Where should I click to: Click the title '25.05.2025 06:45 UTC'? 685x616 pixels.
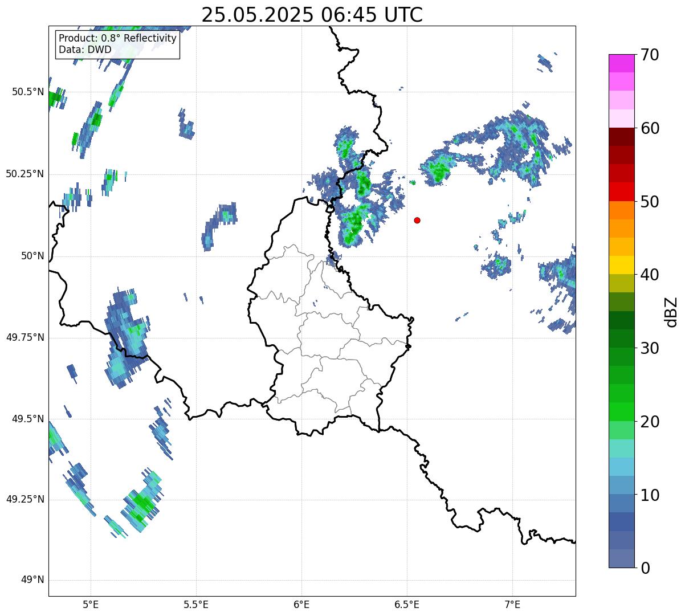coord(312,14)
